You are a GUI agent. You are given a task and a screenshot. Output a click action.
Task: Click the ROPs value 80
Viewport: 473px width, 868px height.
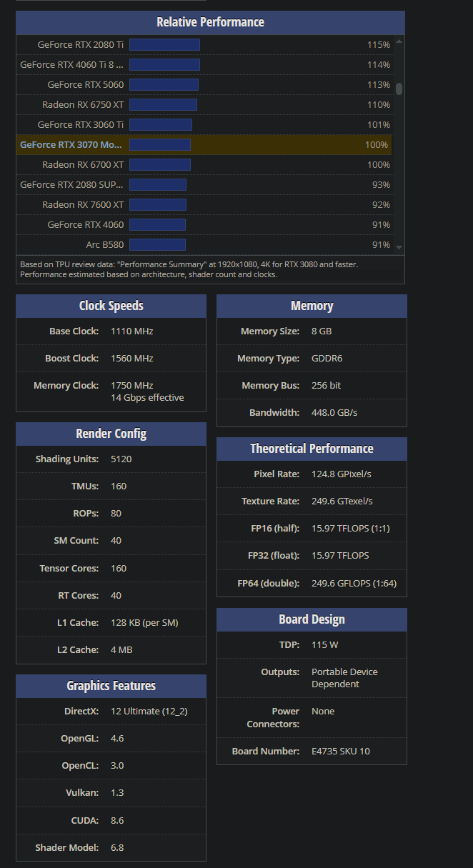click(x=116, y=513)
